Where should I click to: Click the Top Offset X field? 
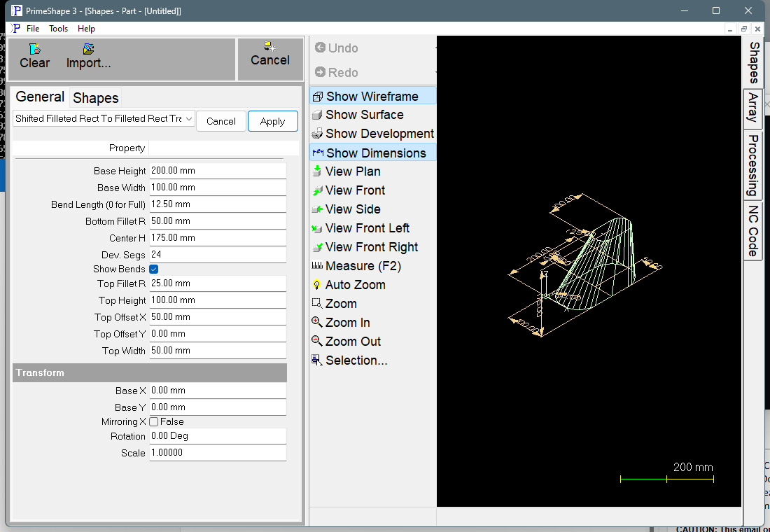218,317
